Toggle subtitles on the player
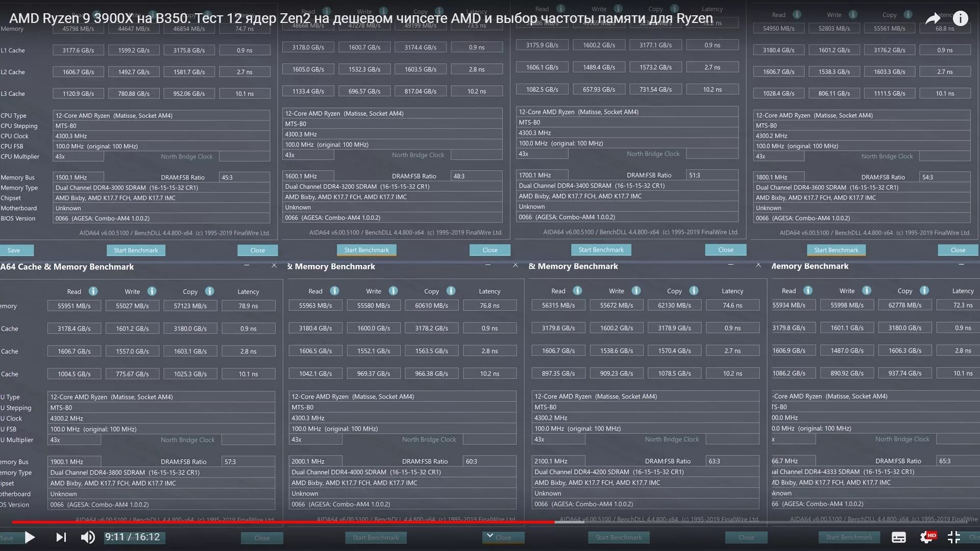This screenshot has height=551, width=980. pyautogui.click(x=898, y=537)
